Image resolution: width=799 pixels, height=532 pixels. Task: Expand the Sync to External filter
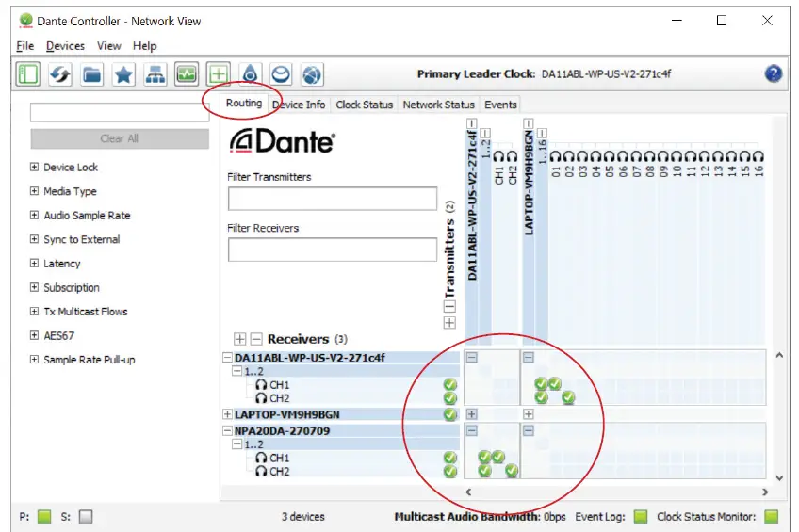tap(34, 239)
